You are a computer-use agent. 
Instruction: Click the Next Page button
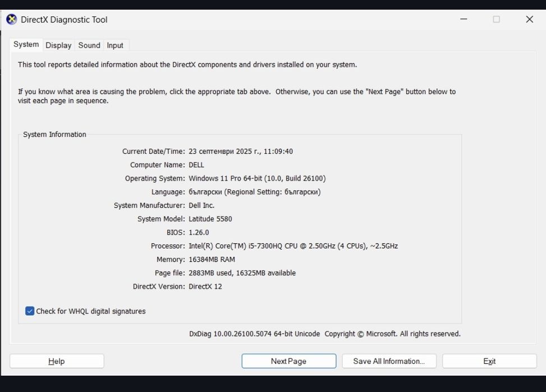(x=288, y=361)
